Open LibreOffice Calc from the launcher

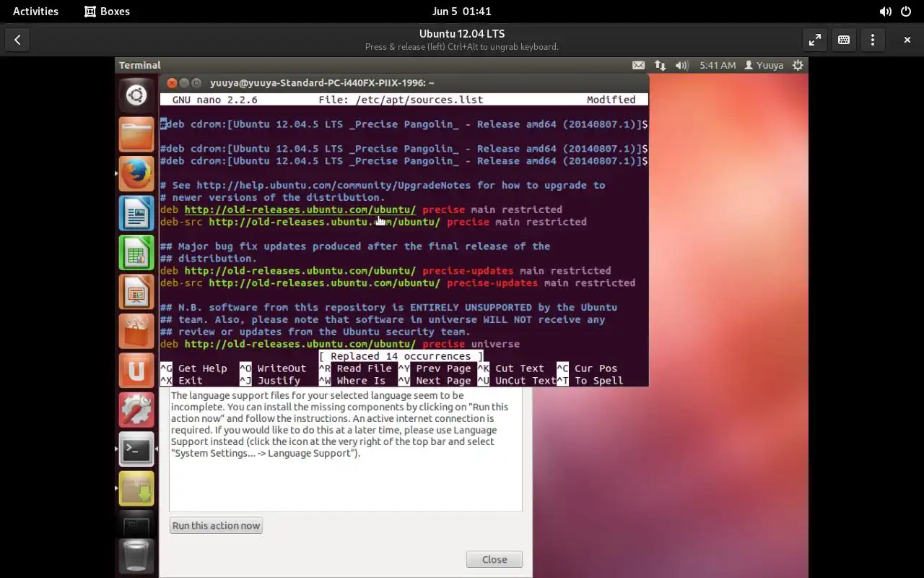point(136,254)
